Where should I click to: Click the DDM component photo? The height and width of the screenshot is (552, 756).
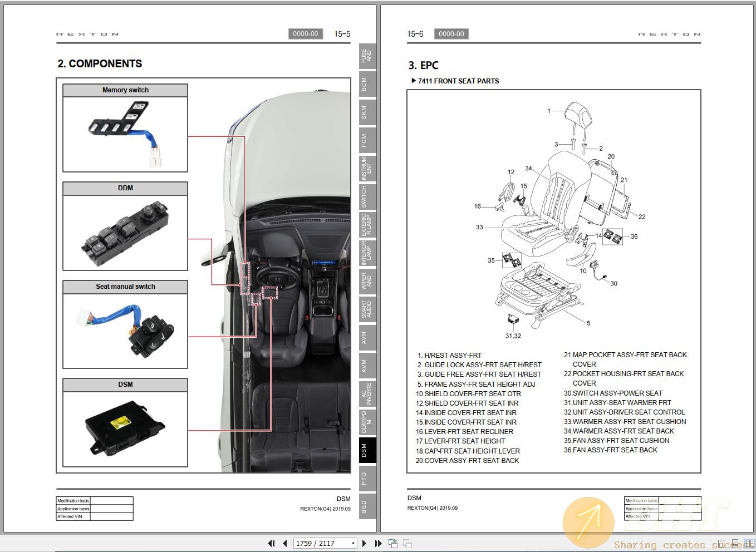point(125,233)
